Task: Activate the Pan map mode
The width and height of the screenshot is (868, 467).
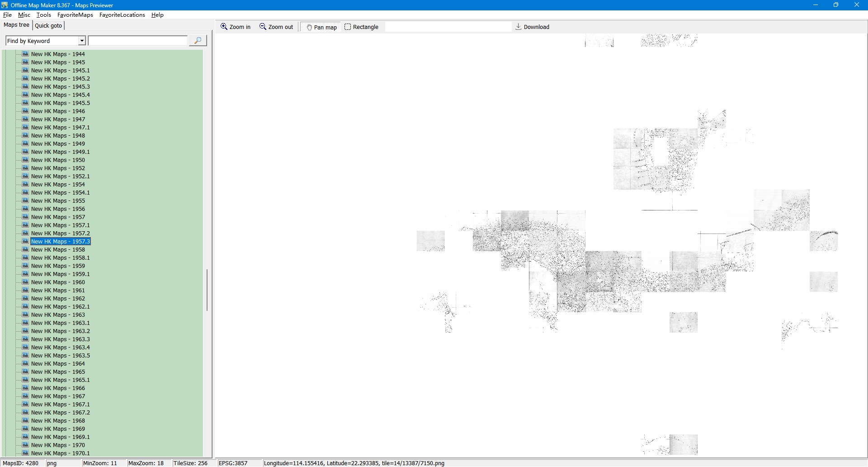Action: [x=321, y=27]
